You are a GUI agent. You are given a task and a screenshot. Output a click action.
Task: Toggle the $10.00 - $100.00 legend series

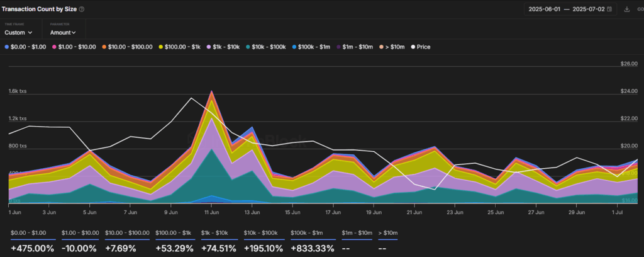tap(127, 47)
